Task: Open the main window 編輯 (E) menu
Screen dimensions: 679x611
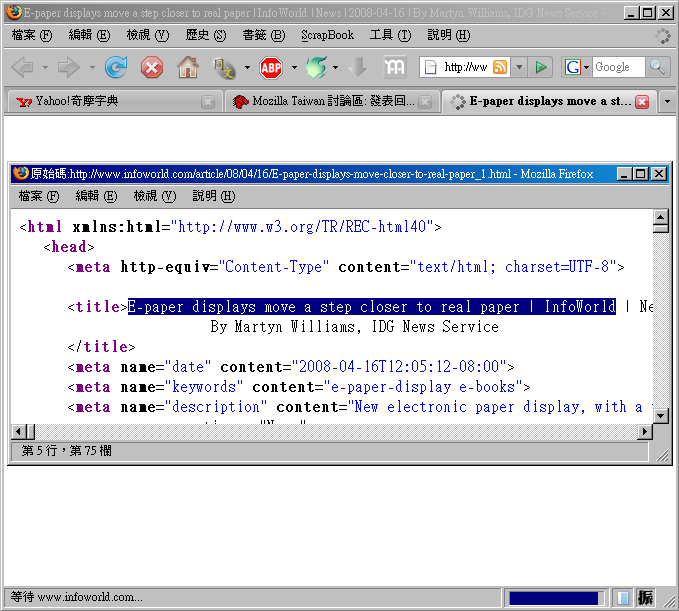Action: tap(89, 35)
